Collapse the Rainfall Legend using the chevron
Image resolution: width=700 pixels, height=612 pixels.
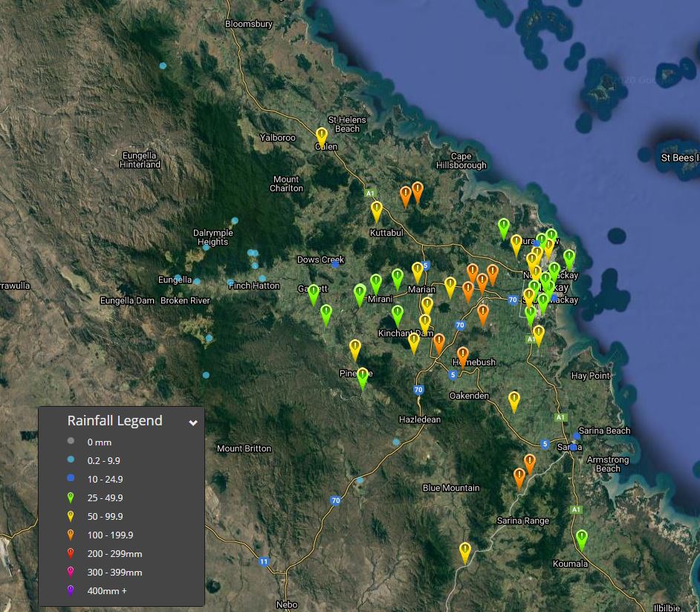point(193,422)
